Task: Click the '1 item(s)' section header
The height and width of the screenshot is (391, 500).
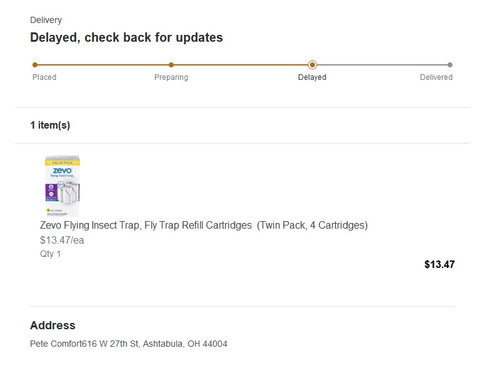Action: click(50, 125)
